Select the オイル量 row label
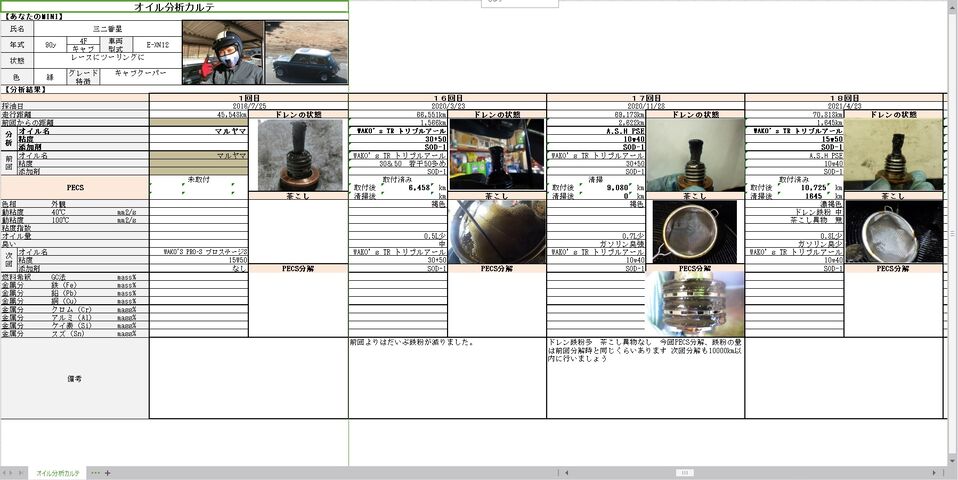The image size is (958, 480). (x=75, y=236)
